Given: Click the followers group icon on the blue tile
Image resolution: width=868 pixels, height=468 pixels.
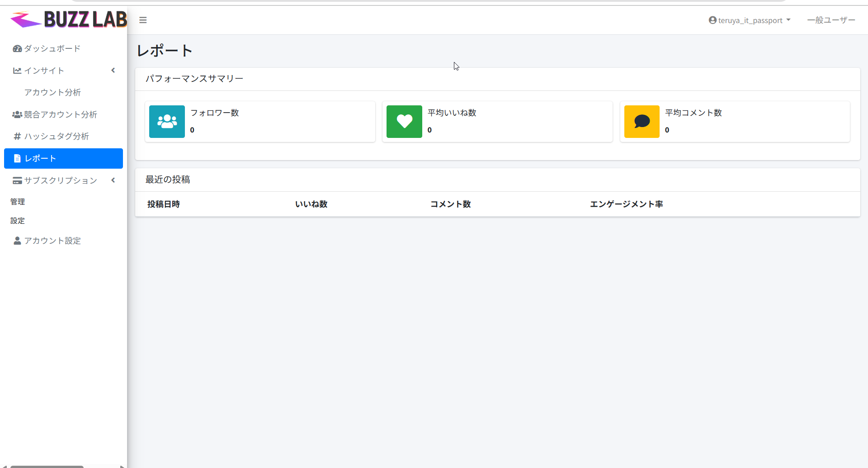Looking at the screenshot, I should coord(167,121).
